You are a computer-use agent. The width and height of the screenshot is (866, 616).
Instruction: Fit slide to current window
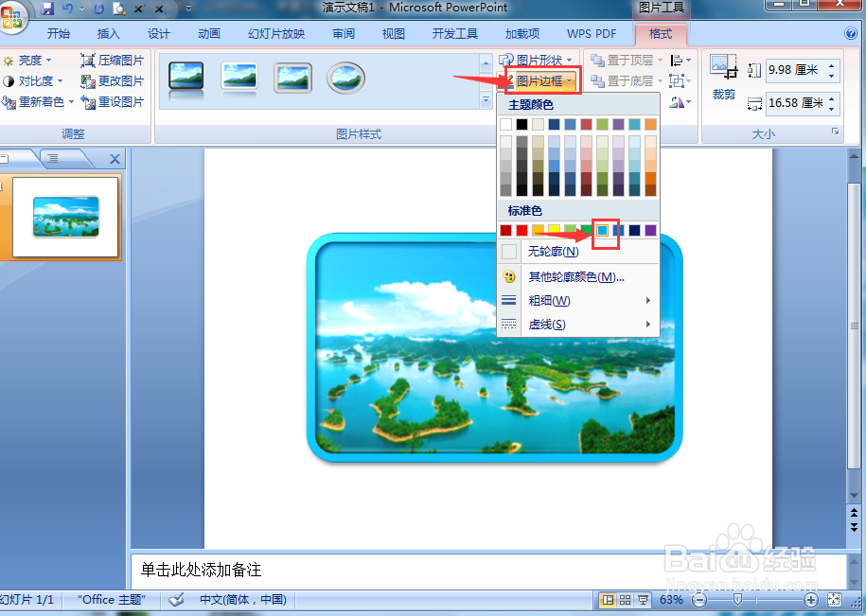[834, 600]
